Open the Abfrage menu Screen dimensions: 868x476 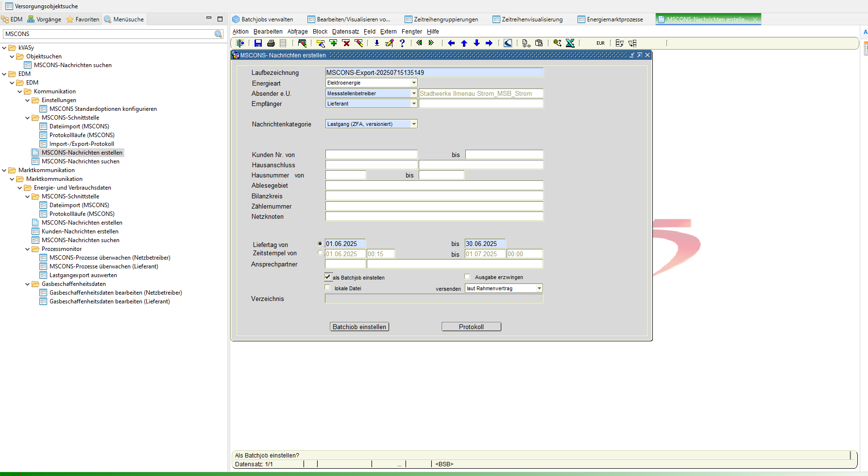pos(297,32)
